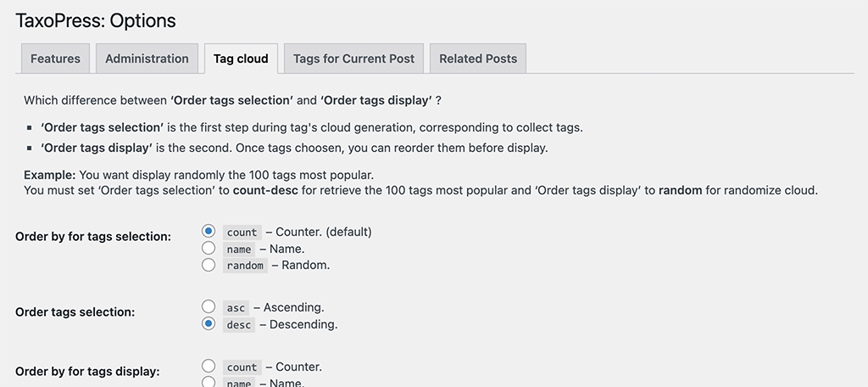
Task: Choose the desc Descending radio button
Action: pos(209,323)
